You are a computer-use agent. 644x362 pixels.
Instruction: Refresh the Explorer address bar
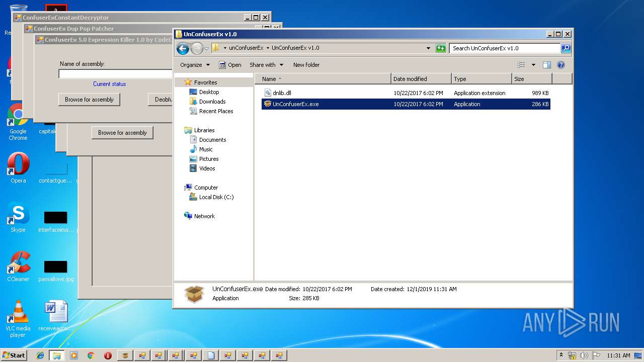tap(441, 48)
